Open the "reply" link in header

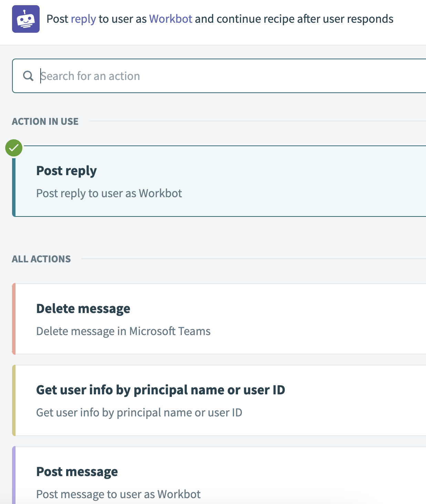(x=83, y=19)
